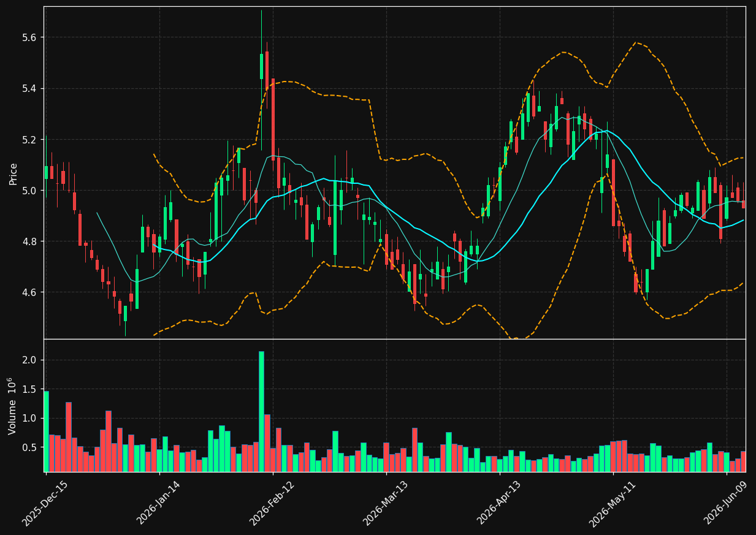The width and height of the screenshot is (756, 535).
Task: Click the 2026-Apr-13 date label
Action: (x=499, y=504)
